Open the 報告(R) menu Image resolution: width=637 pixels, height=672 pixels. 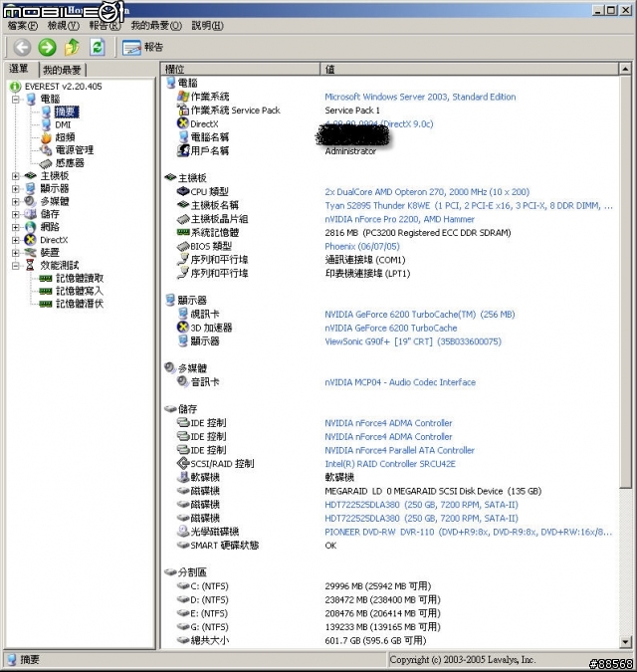[105, 26]
